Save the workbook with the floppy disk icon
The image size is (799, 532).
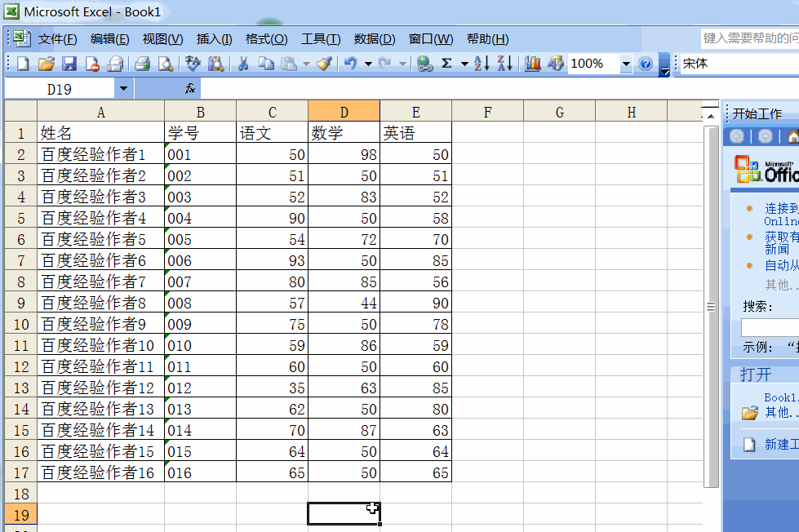[x=69, y=64]
